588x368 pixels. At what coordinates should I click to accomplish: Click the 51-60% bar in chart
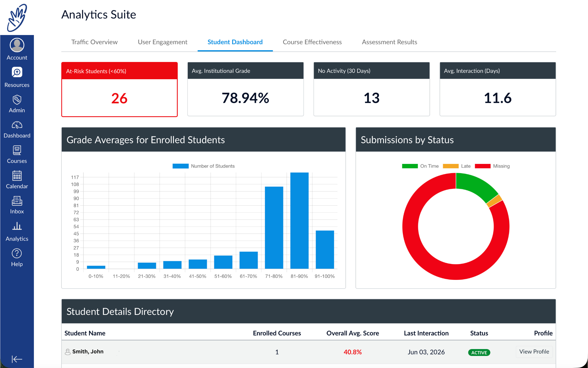(223, 262)
